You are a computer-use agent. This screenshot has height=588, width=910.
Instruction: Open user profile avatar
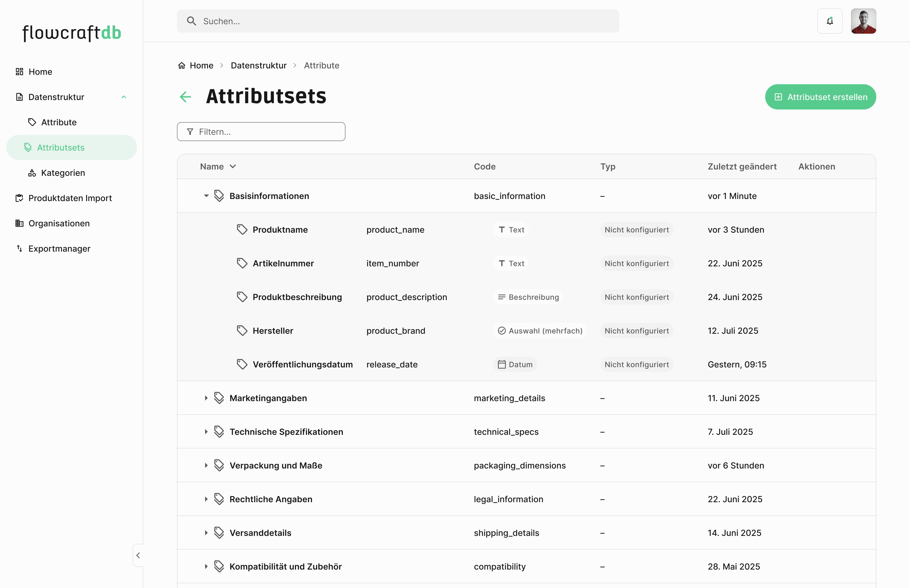pyautogui.click(x=863, y=21)
